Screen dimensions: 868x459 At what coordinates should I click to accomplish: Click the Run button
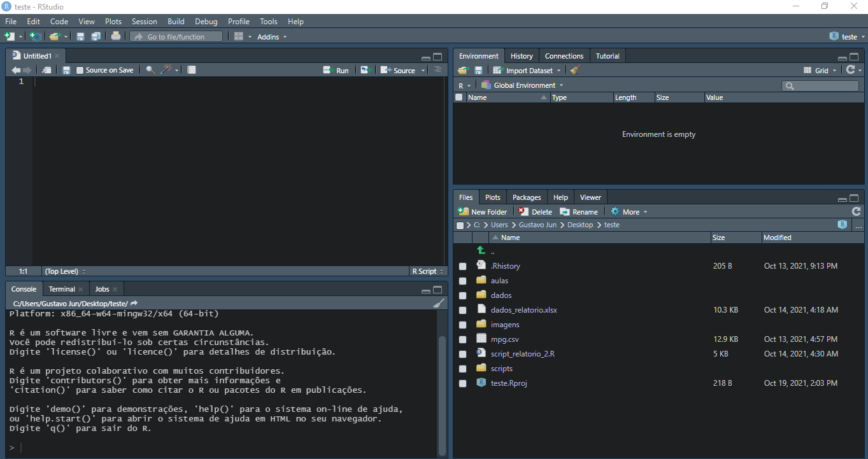pyautogui.click(x=336, y=71)
